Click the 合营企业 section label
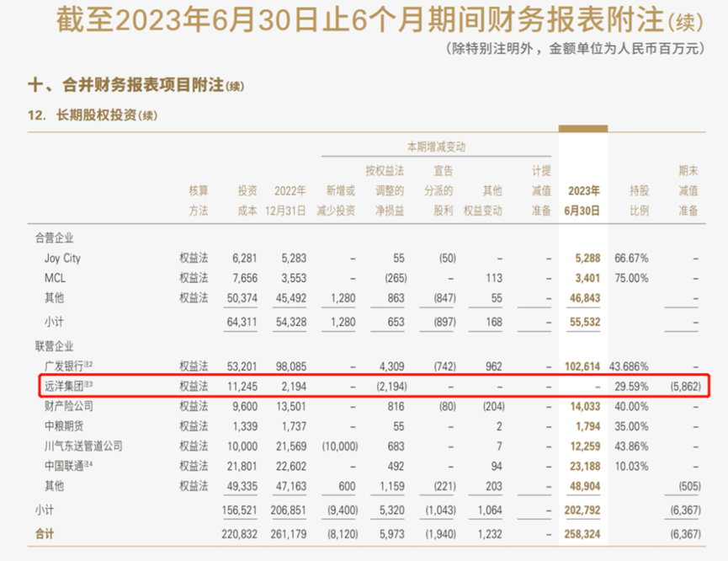Viewport: 728px width, 561px height. [55, 238]
